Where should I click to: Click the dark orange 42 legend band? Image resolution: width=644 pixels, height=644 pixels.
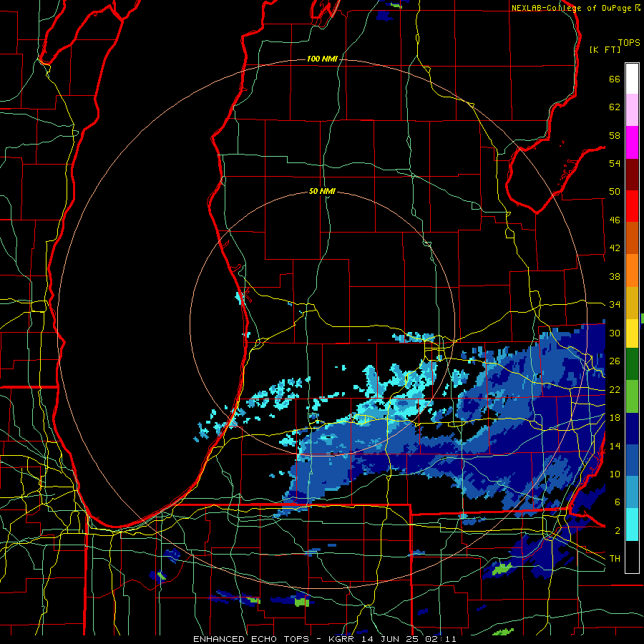(632, 238)
